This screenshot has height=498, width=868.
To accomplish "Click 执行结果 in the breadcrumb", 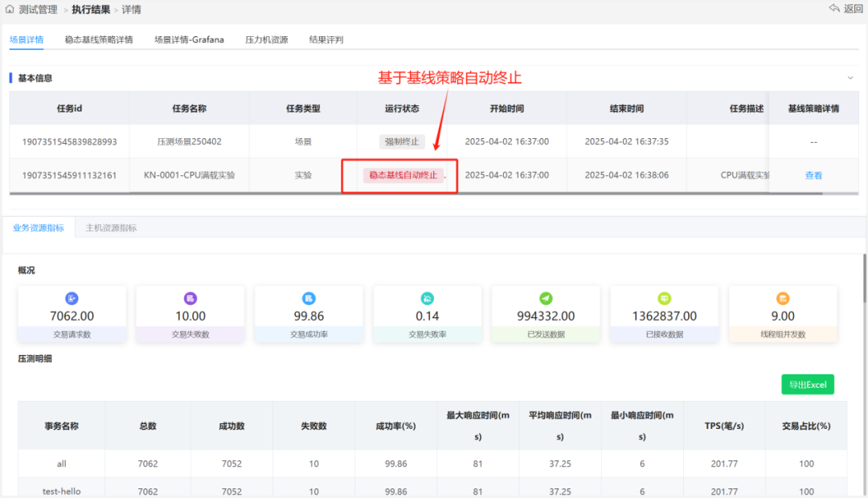I will click(x=91, y=10).
